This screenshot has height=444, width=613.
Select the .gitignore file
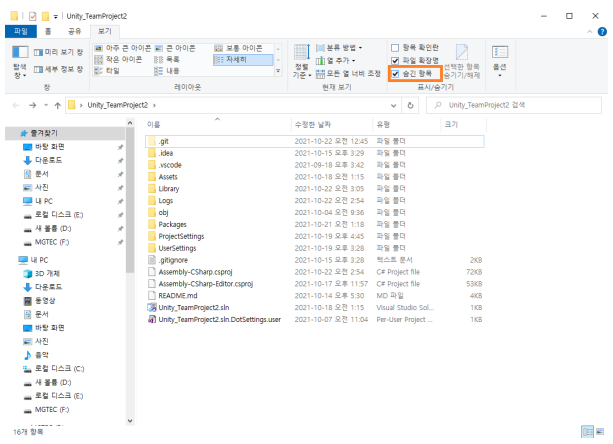(315, 260)
